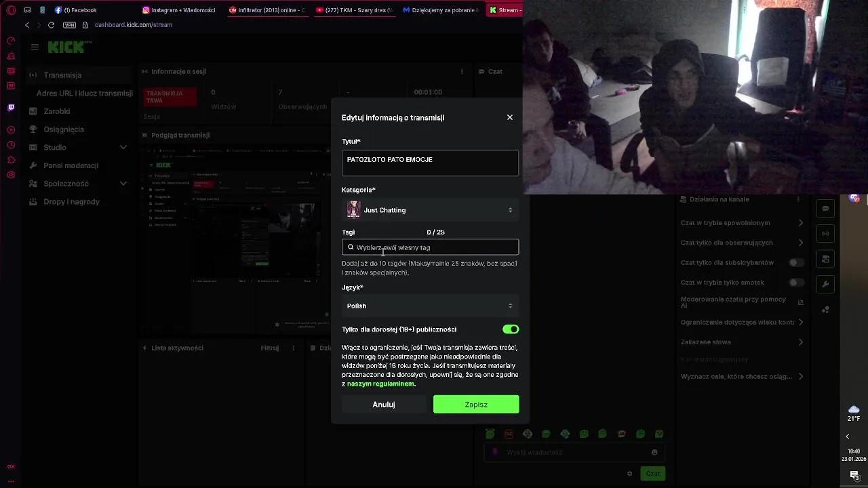This screenshot has height=488, width=868.
Task: Disable the 18+ audience toggle
Action: click(x=511, y=329)
